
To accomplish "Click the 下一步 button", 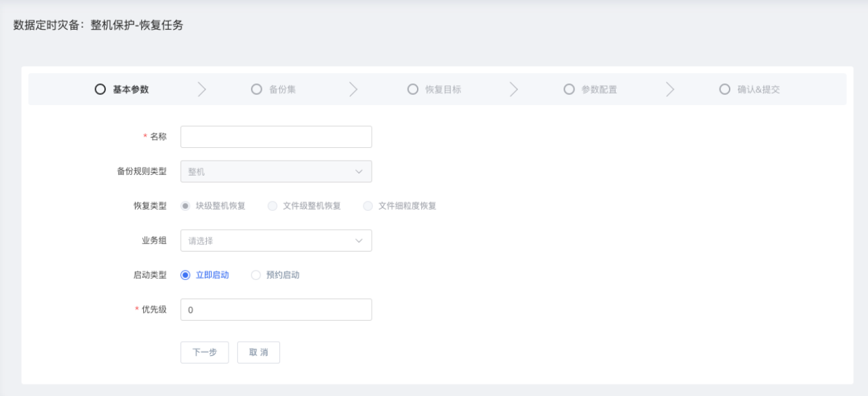I will [205, 353].
